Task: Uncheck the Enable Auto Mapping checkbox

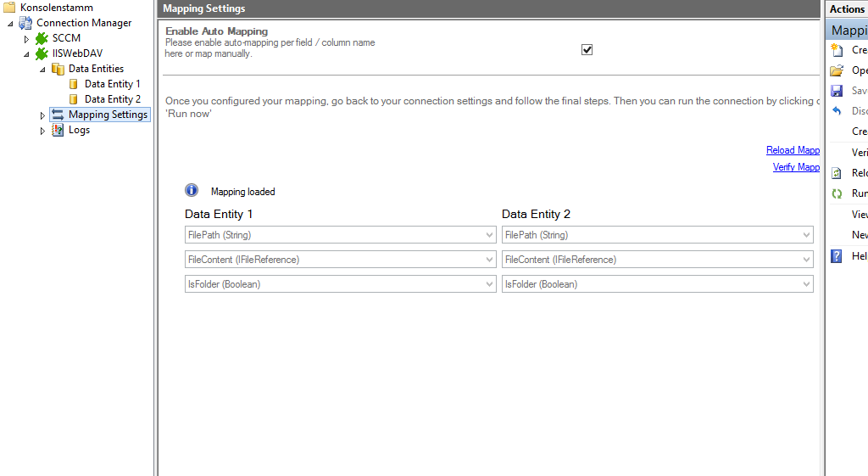Action: pos(587,49)
